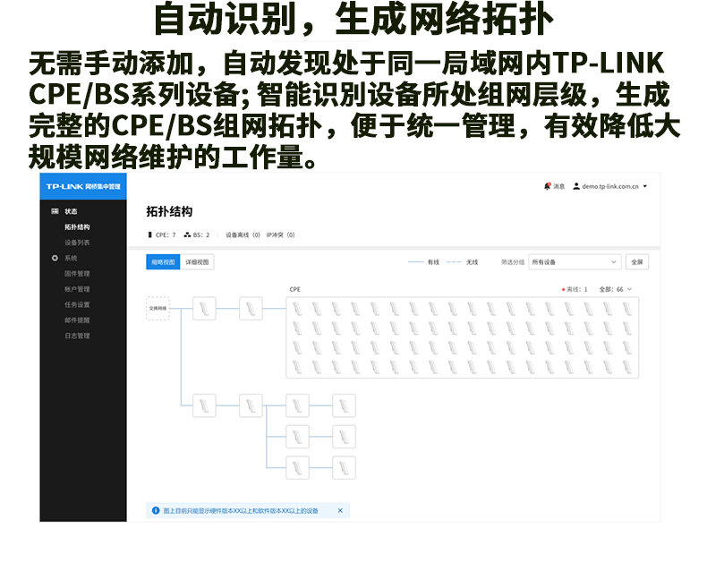Click the TP-LINK 网桥集中管理 logo
The height and width of the screenshot is (588, 707).
(x=83, y=186)
